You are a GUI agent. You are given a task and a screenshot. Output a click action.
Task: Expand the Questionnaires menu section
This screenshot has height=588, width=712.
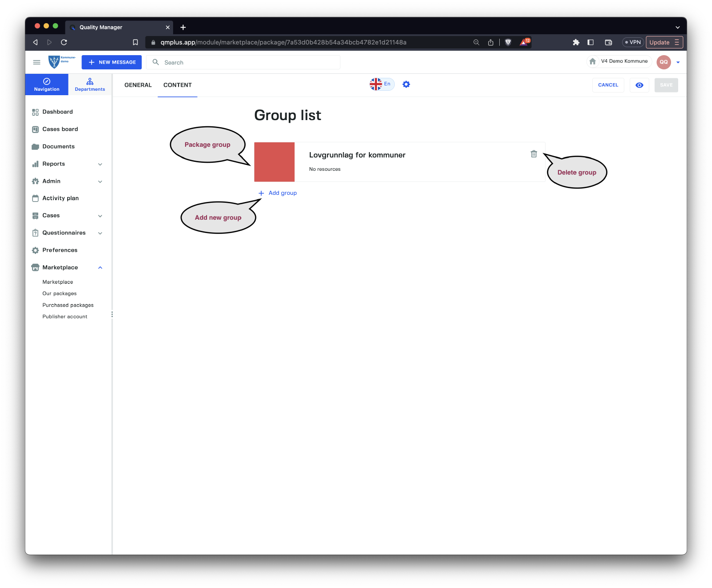100,233
